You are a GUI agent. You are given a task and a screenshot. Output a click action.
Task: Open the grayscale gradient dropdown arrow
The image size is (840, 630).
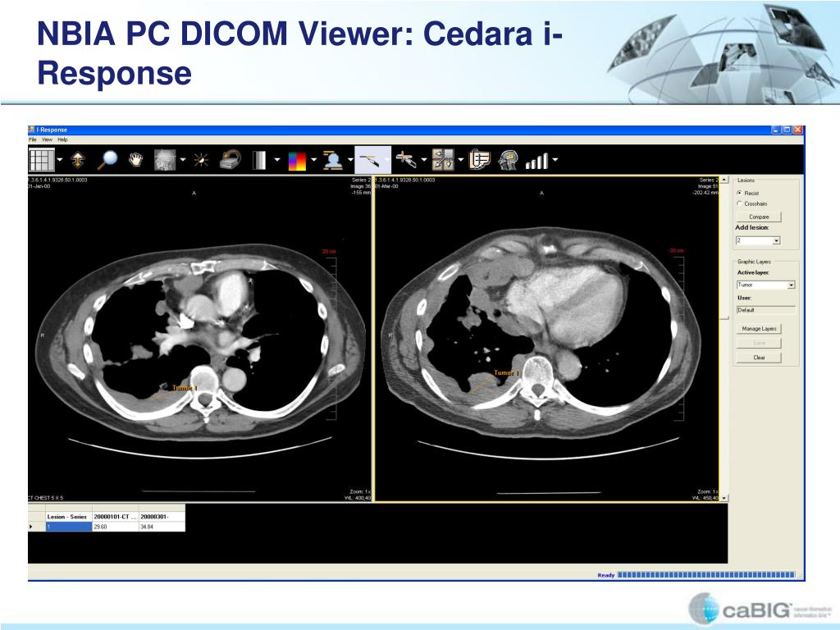tap(277, 160)
